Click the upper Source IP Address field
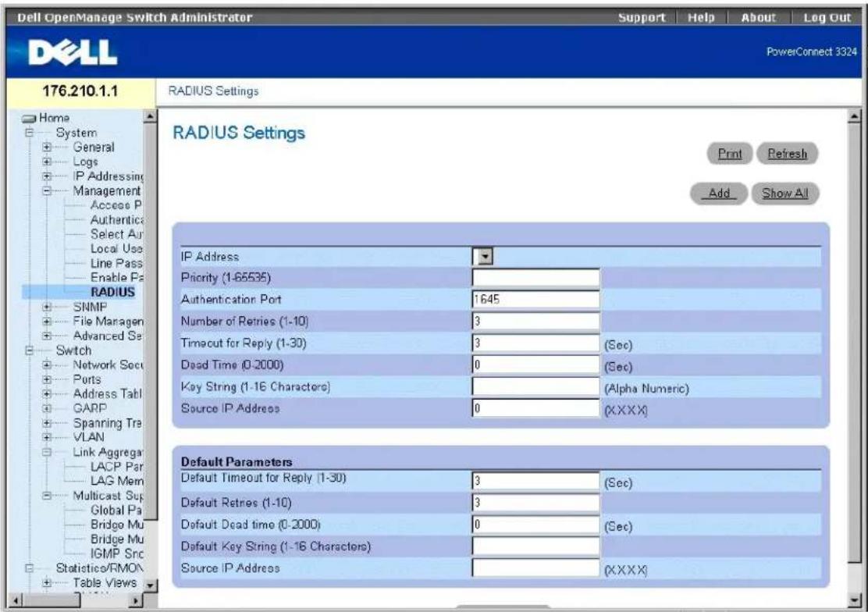Image resolution: width=868 pixels, height=612 pixels. [x=535, y=408]
